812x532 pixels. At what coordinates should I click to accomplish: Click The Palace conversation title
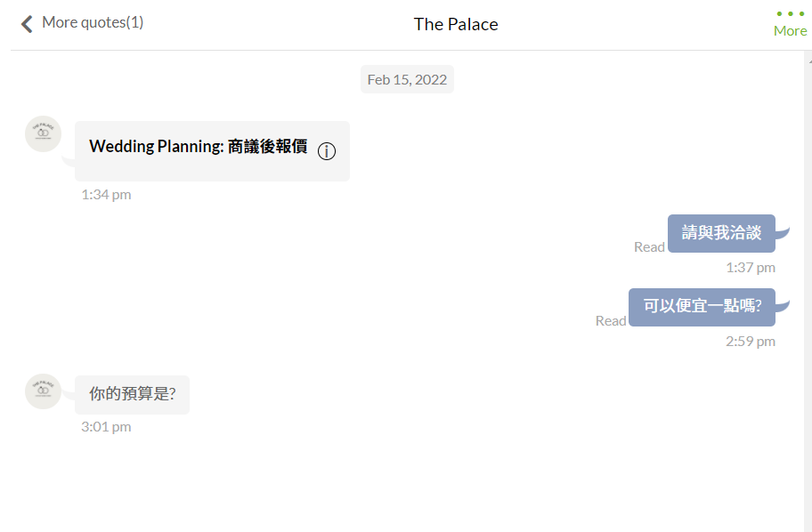[456, 24]
